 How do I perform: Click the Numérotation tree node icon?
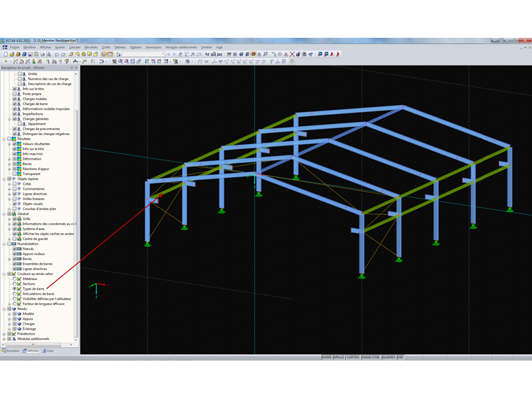coord(14,244)
